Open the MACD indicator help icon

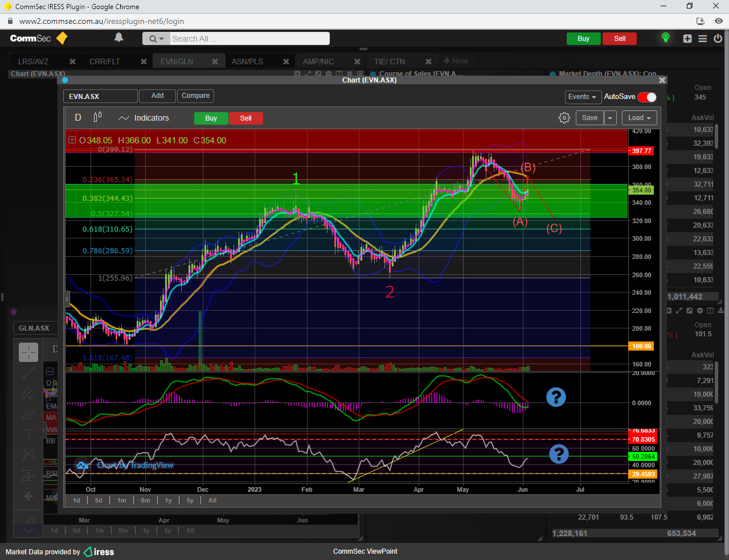[555, 397]
